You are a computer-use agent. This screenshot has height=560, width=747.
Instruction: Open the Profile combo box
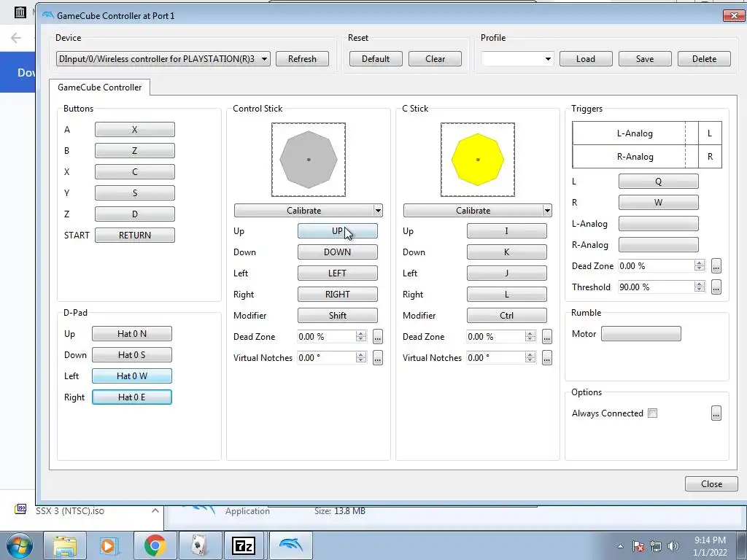(x=517, y=59)
